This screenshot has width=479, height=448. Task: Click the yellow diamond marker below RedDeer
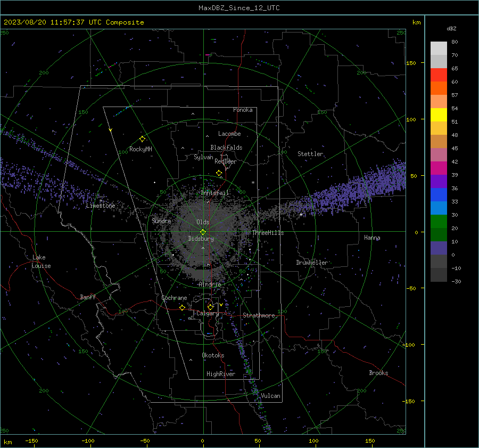click(x=219, y=173)
